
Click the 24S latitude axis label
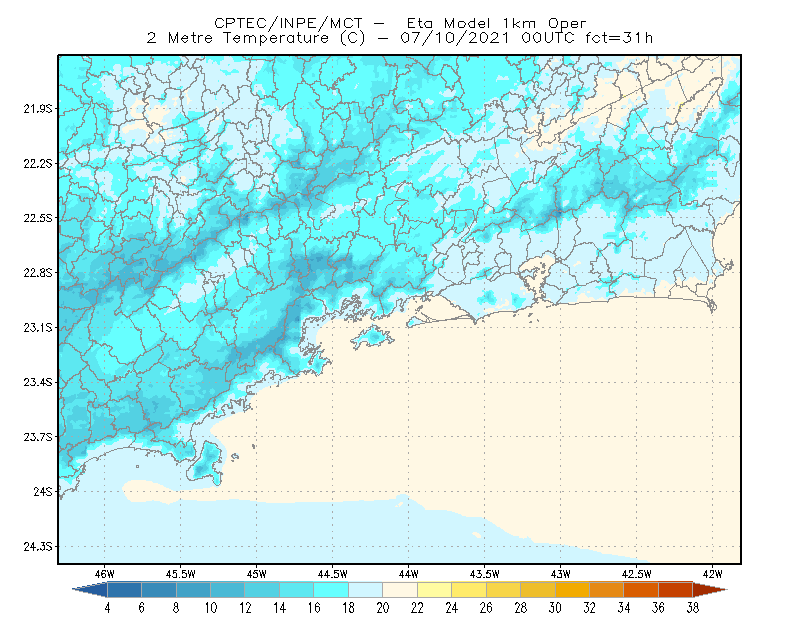43,491
